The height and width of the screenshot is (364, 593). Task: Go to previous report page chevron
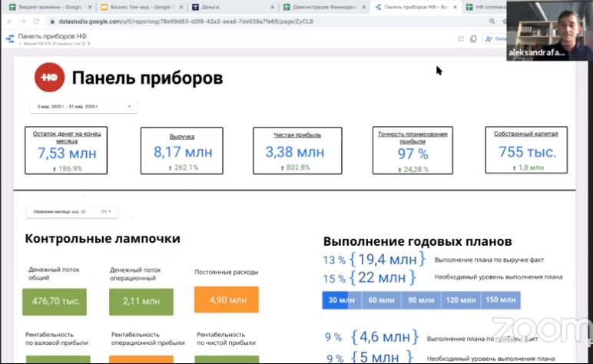[20, 44]
